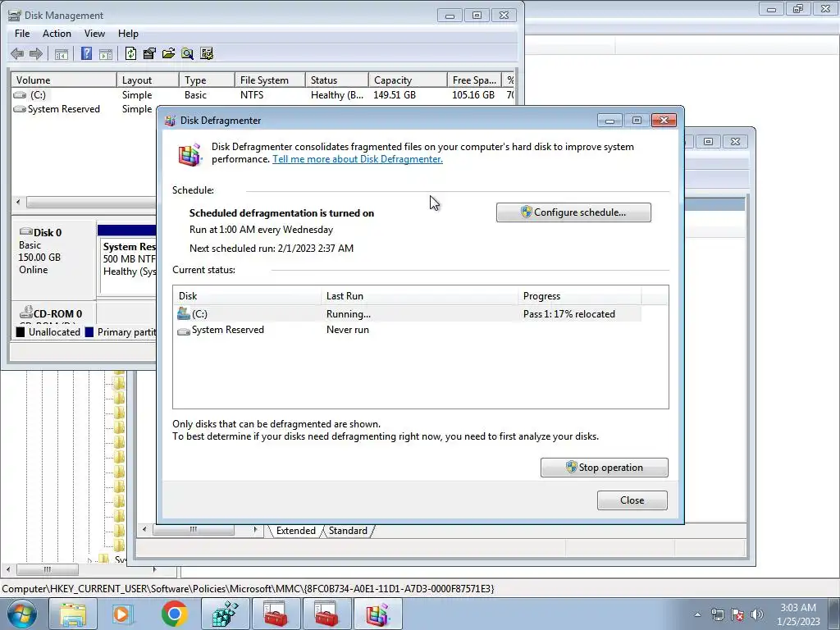Click the Primary partition blue legend swatch
Viewport: 840px width, 630px height.
tap(89, 332)
